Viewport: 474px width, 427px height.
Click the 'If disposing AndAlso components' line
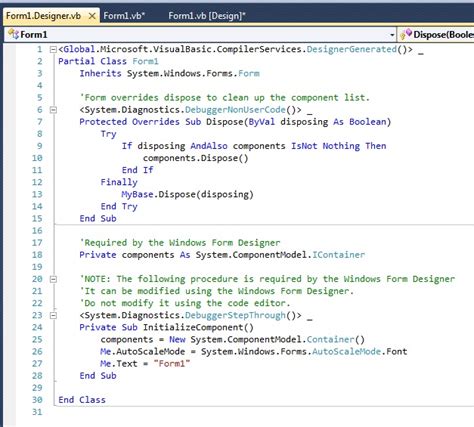pos(254,146)
